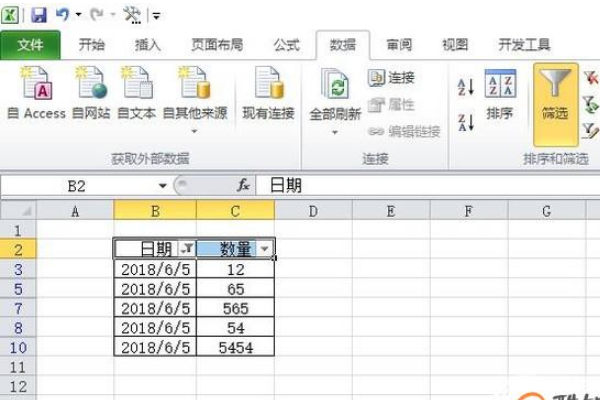Select cell containing 数量
This screenshot has width=600, height=400.
coord(235,249)
